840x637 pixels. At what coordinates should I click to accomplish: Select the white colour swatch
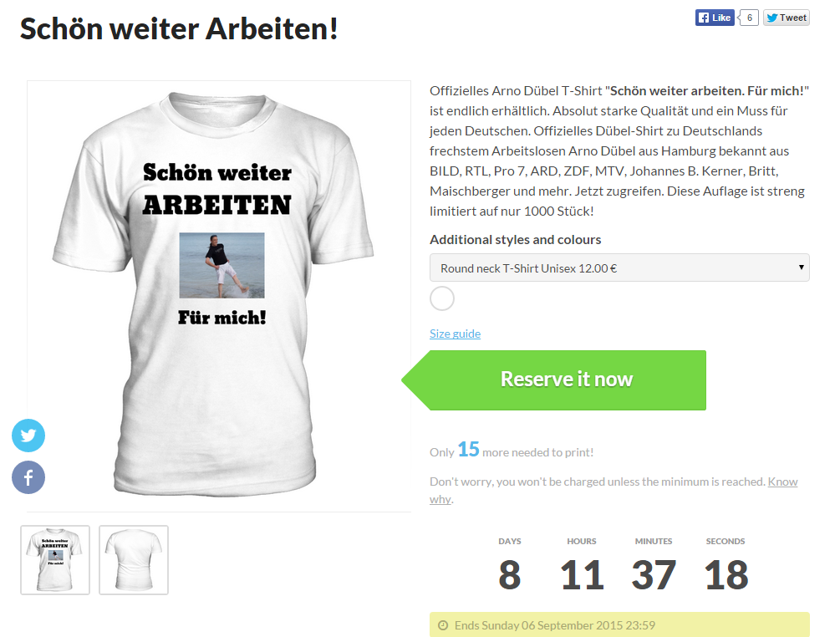click(x=442, y=298)
